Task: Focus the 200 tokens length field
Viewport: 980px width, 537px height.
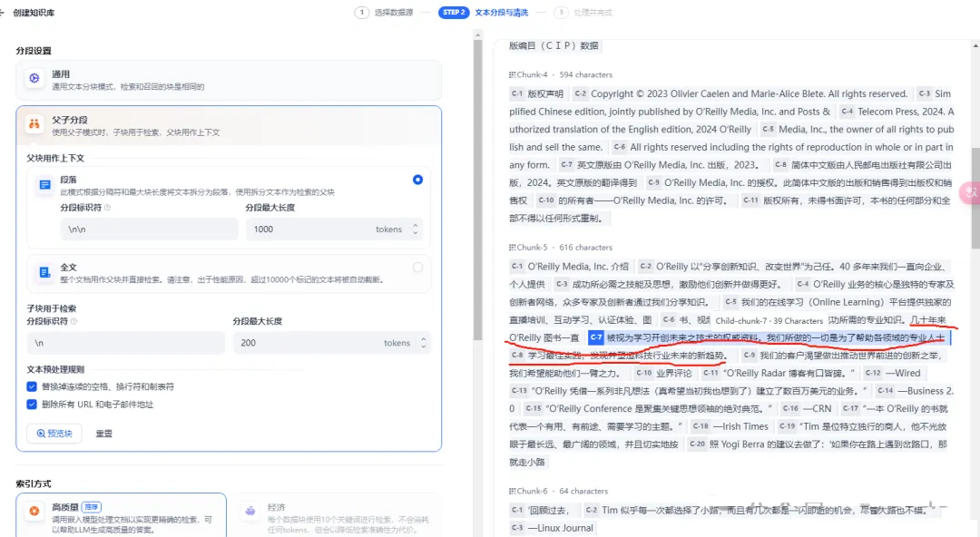Action: (332, 343)
